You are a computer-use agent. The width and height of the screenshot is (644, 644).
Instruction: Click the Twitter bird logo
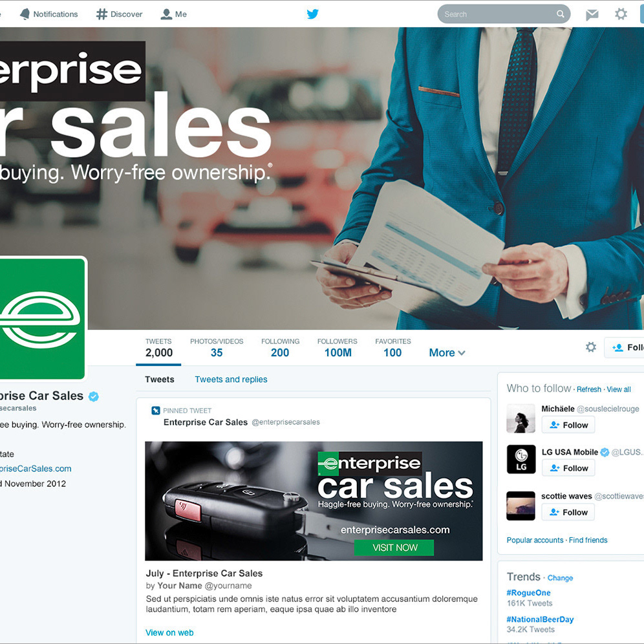click(x=312, y=14)
